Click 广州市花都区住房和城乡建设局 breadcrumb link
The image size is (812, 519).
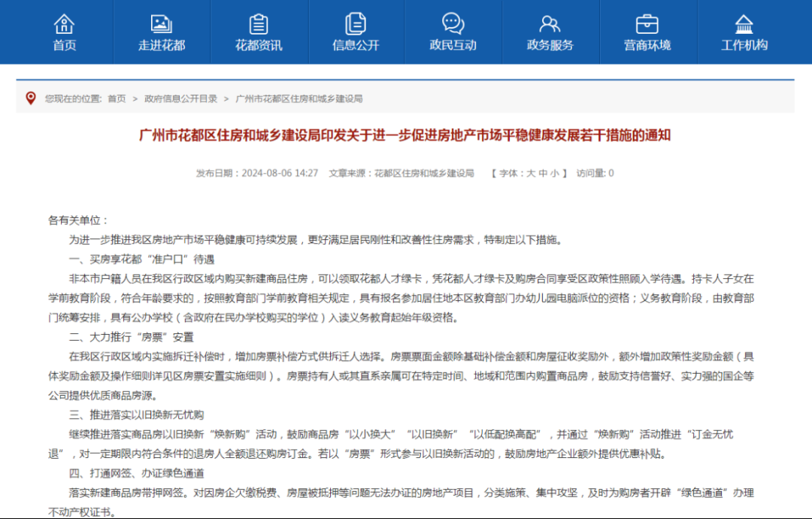298,99
